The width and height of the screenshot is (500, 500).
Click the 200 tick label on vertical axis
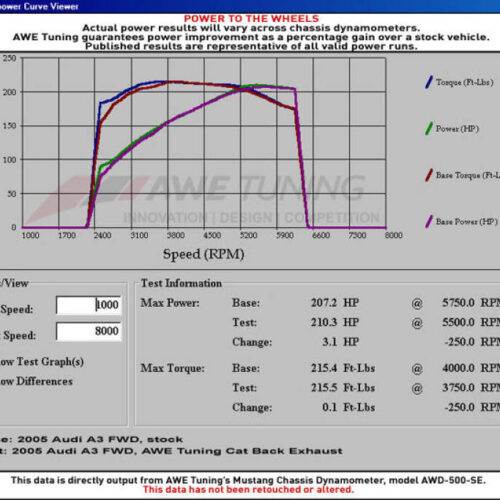pos(9,92)
